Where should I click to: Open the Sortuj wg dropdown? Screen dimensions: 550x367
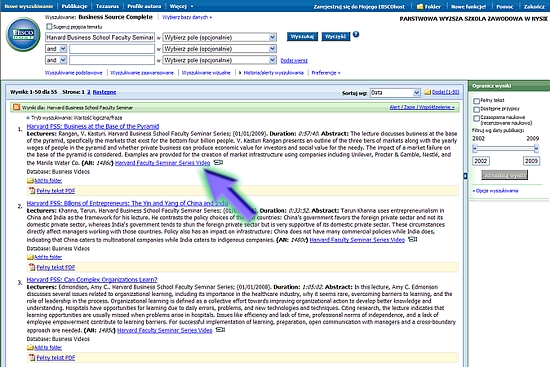pos(395,93)
